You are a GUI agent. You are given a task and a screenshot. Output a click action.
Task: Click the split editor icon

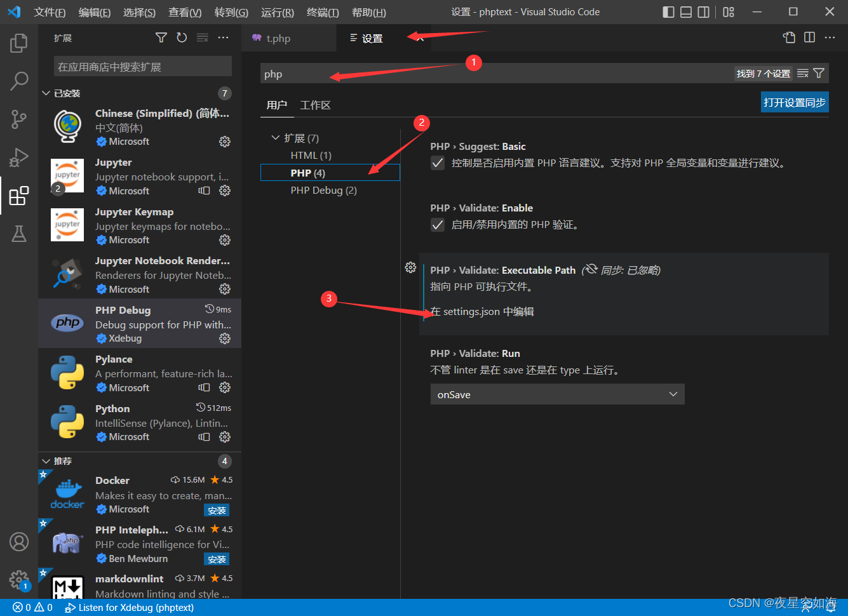click(x=809, y=37)
